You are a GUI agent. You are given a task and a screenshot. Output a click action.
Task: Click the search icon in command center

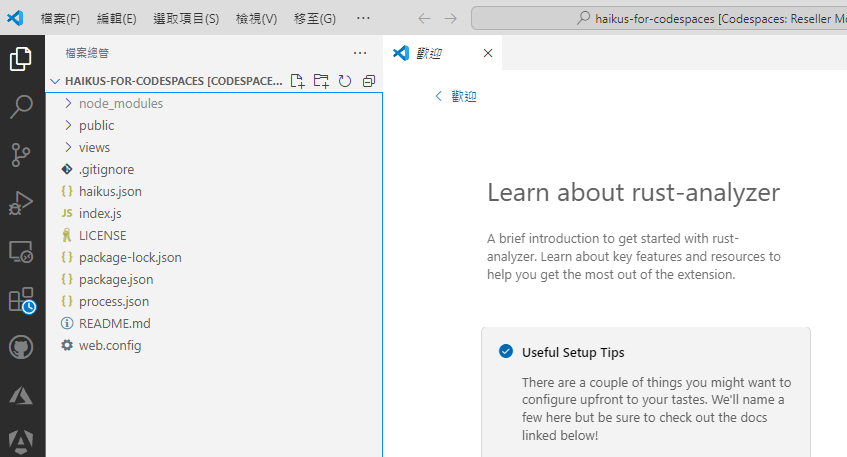tap(583, 18)
